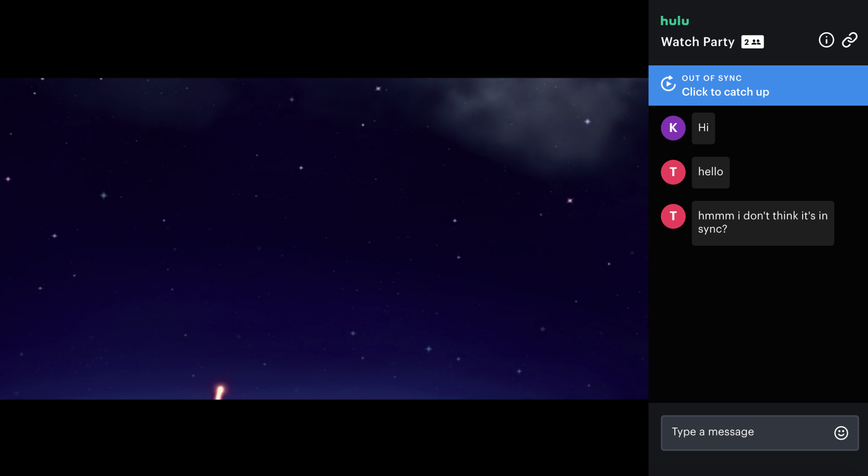868x476 pixels.
Task: Copy the Watch Party invite link icon
Action: pos(850,40)
